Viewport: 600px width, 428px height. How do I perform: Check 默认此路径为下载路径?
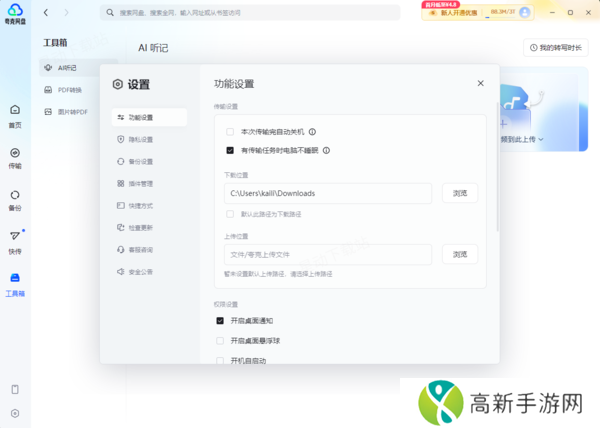230,214
